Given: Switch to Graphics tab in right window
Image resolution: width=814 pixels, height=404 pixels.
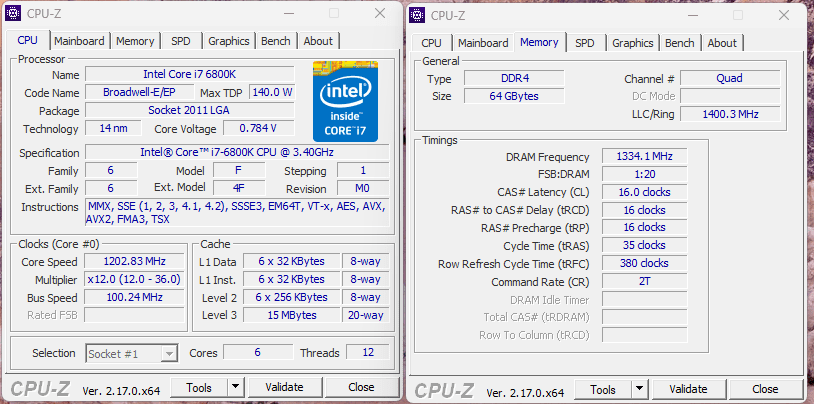Looking at the screenshot, I should pos(632,43).
